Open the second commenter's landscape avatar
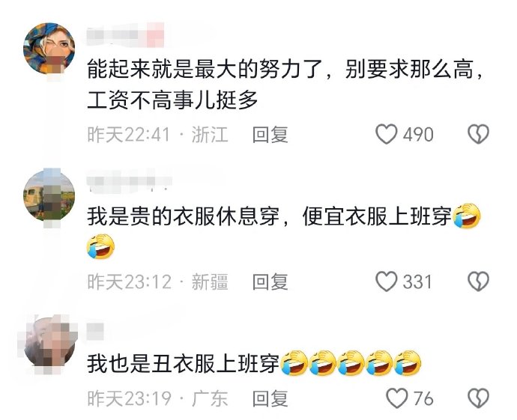Screen dimensions: 517x420 tap(49, 195)
